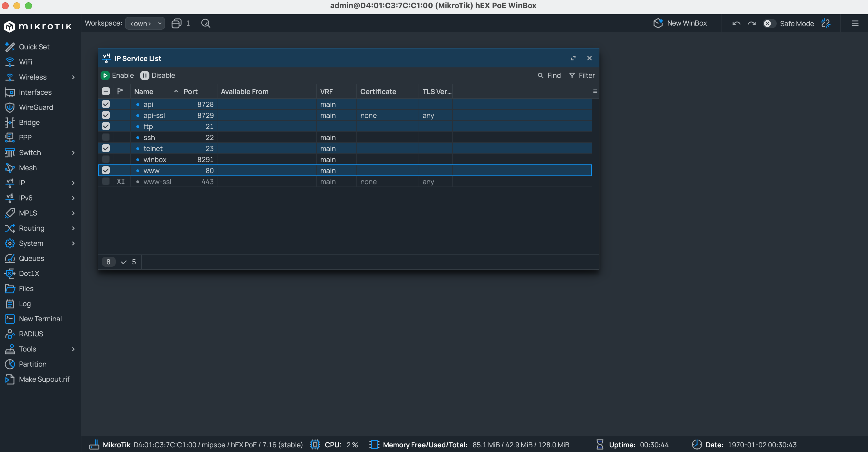Click the Dot1X sidebar icon
This screenshot has width=868, height=452.
coord(10,273)
